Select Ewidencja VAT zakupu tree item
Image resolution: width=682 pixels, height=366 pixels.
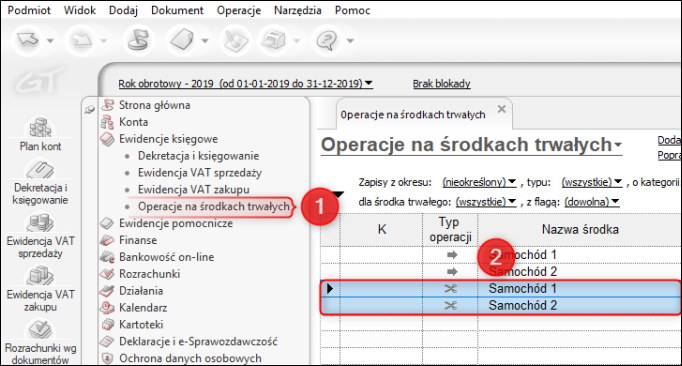click(x=194, y=190)
